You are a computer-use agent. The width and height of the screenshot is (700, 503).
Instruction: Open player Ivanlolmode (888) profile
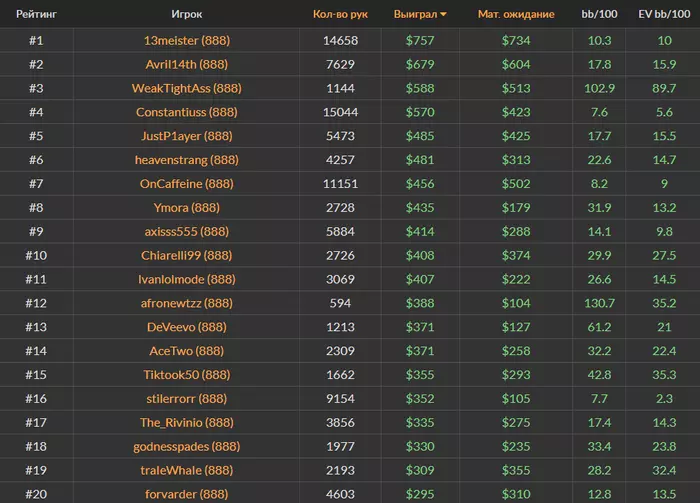pyautogui.click(x=187, y=279)
